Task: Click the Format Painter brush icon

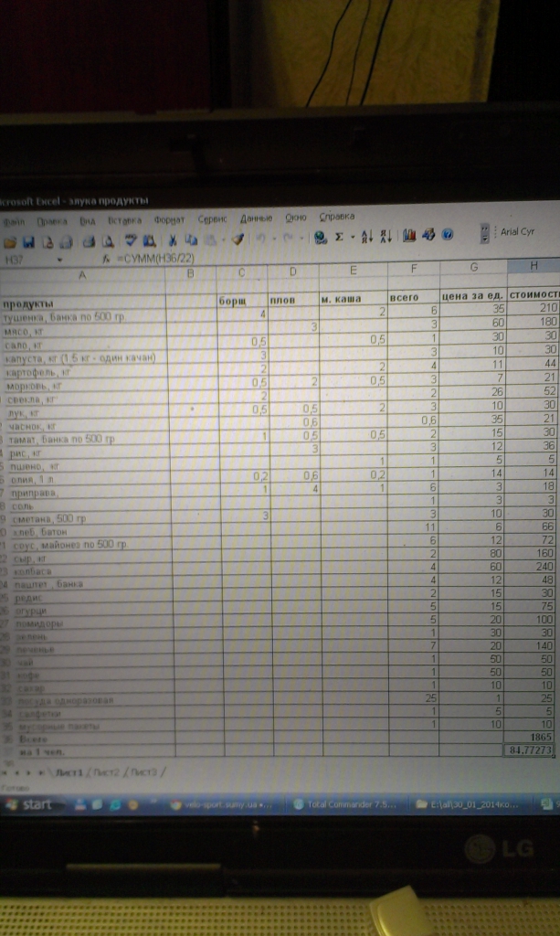Action: coord(238,239)
